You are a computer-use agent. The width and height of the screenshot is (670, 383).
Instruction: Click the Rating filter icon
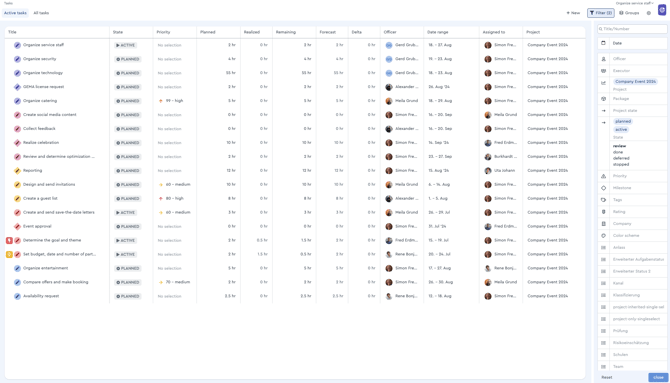point(603,212)
